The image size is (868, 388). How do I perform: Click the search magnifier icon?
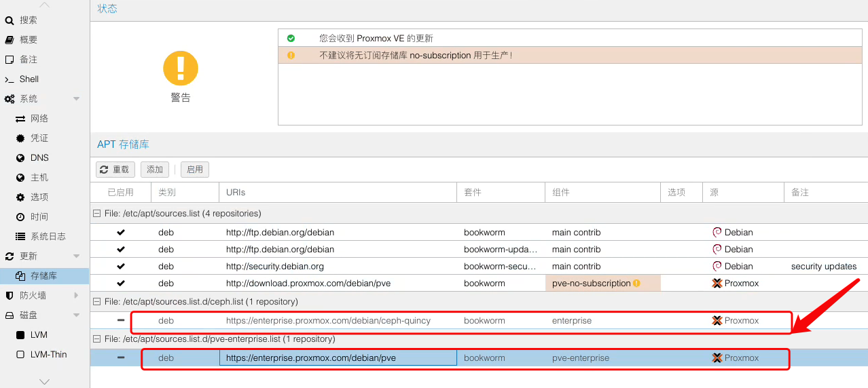pyautogui.click(x=10, y=20)
